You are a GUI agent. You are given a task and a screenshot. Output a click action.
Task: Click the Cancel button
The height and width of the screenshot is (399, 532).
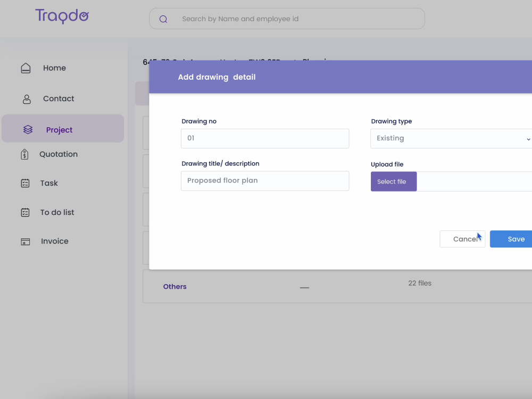(462, 239)
